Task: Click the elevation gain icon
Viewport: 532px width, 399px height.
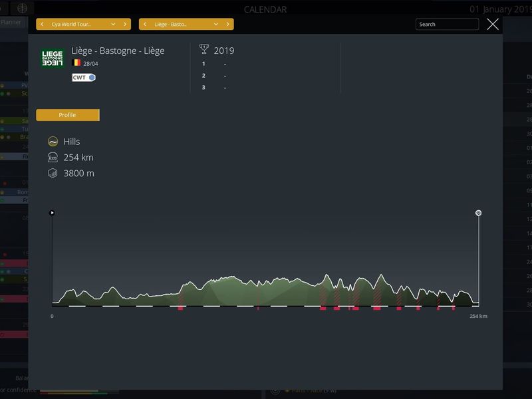Action: pos(53,174)
